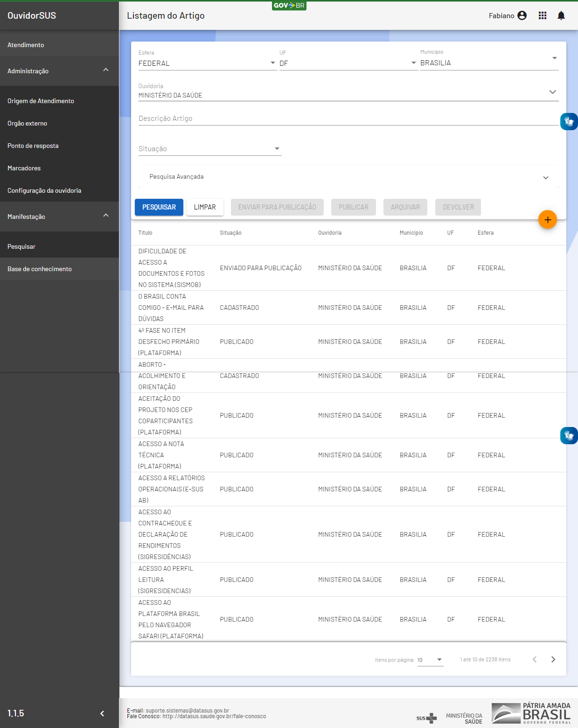Image resolution: width=578 pixels, height=728 pixels.
Task: Click the Limpar button
Action: (x=205, y=207)
